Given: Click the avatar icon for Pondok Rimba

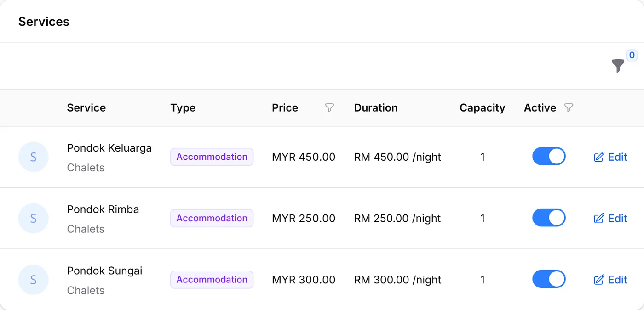Looking at the screenshot, I should [x=34, y=219].
